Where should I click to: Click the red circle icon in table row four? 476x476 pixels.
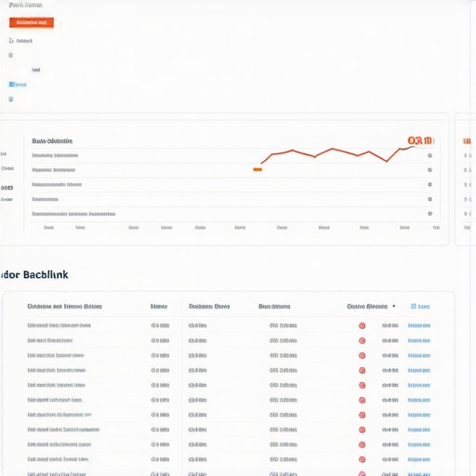tap(362, 370)
